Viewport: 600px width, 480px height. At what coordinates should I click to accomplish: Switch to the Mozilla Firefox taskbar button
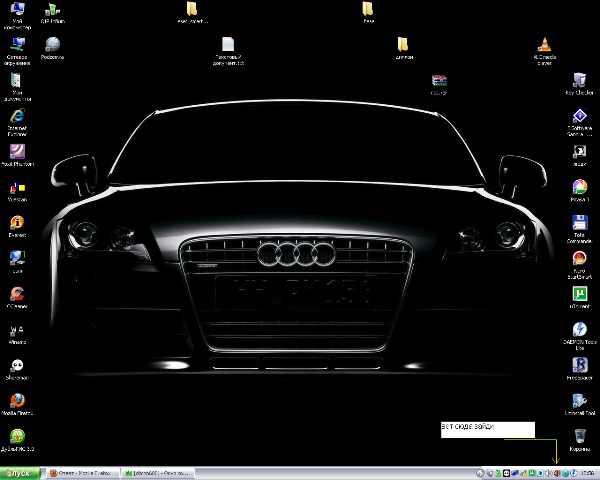pos(83,473)
